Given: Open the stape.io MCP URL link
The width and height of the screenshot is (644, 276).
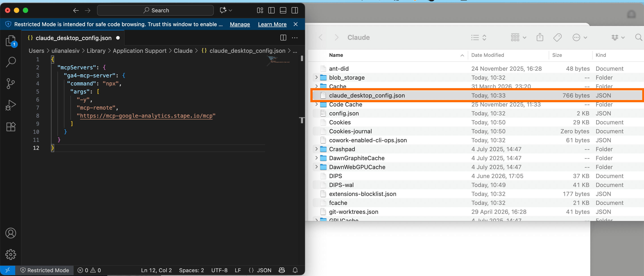Looking at the screenshot, I should [x=146, y=116].
